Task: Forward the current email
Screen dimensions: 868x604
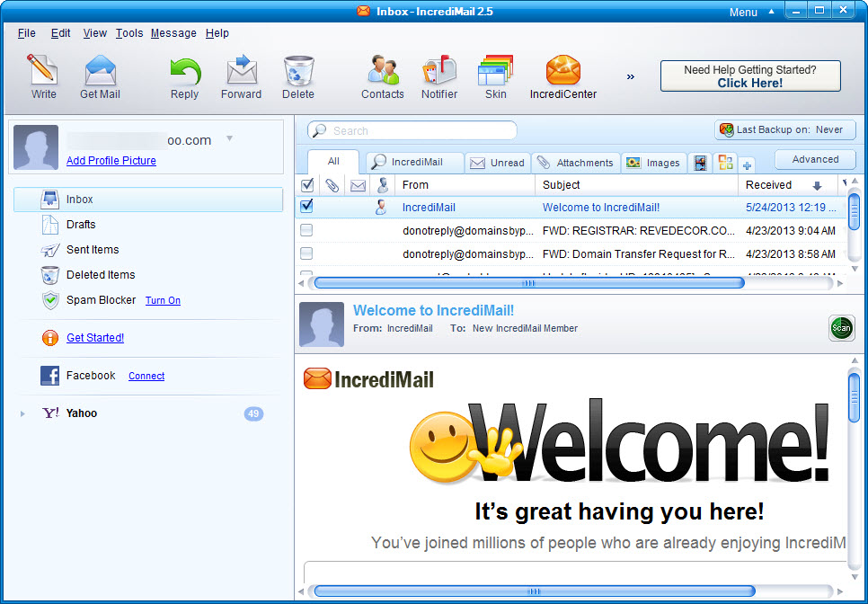Action: click(x=241, y=76)
